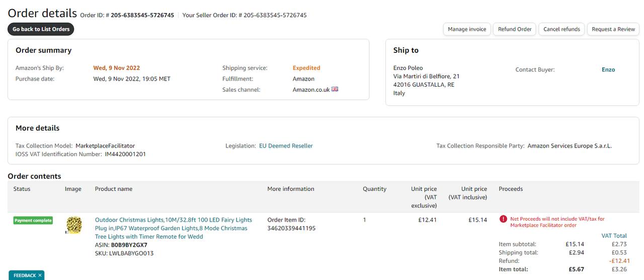Screen dimensions: 644x280
Task: Click Cancel refunds
Action: coord(561,29)
